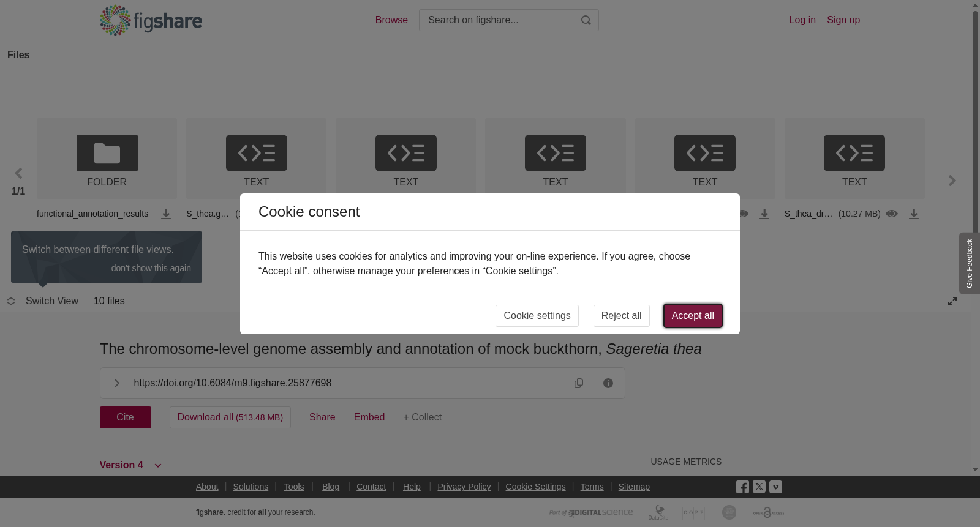Open Cookie settings in the dialog
Viewport: 980px width, 527px height.
pyautogui.click(x=537, y=316)
